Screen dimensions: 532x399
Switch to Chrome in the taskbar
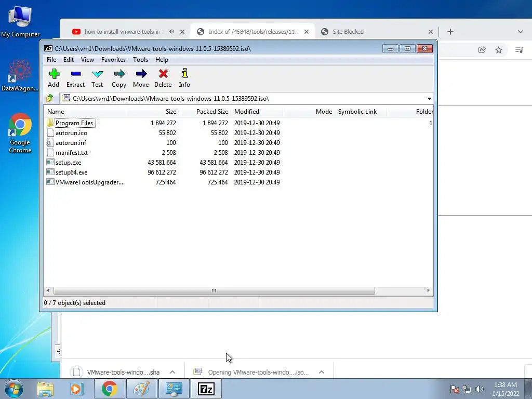coord(109,389)
